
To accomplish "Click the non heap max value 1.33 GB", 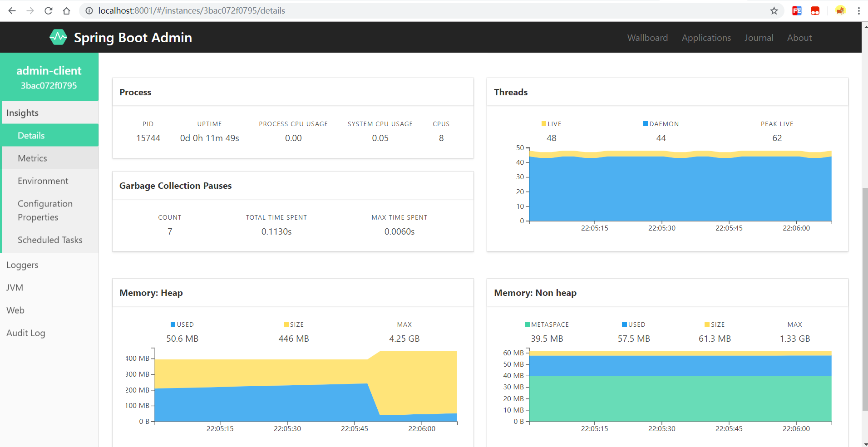I will (795, 339).
